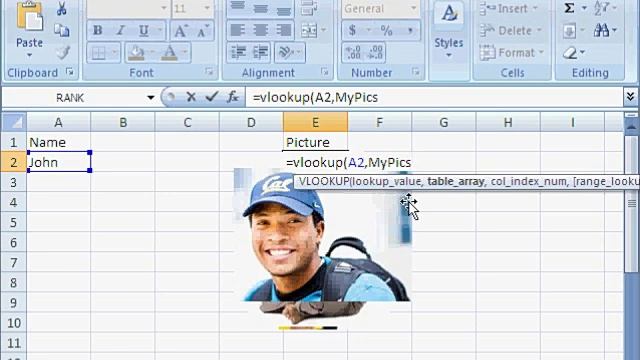
Task: Select the row 5 header
Action: [x=13, y=222]
